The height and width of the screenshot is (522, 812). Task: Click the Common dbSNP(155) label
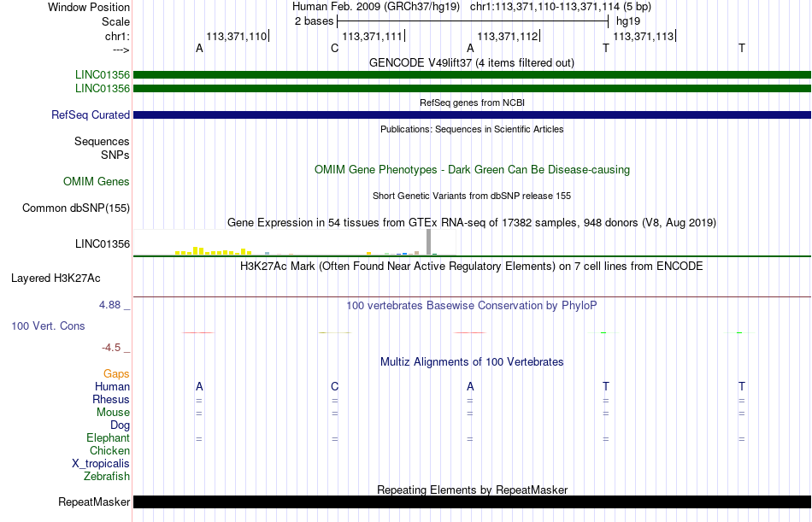tap(75, 208)
